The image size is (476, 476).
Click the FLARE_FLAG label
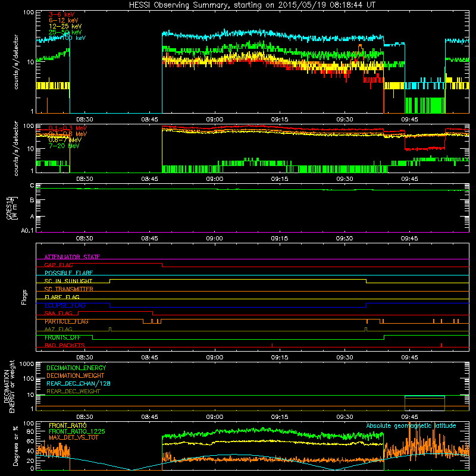[62, 297]
